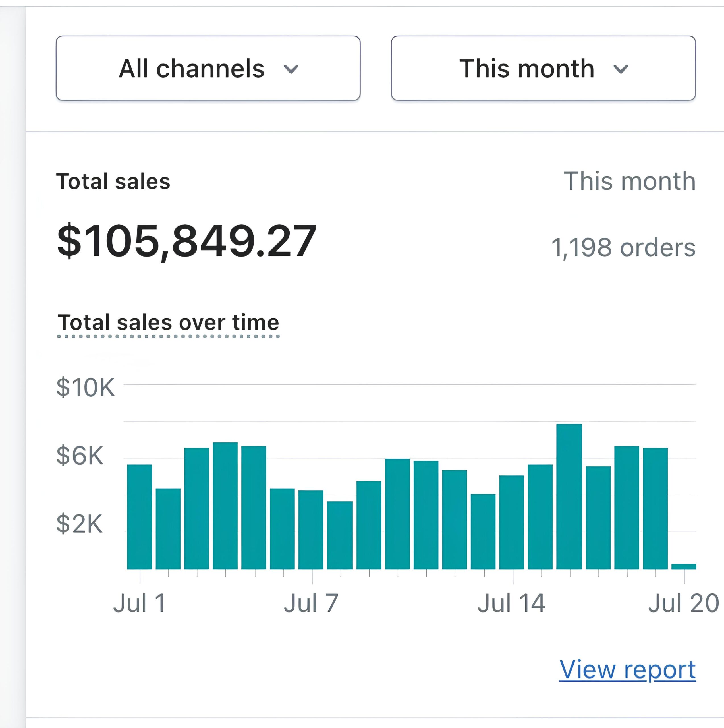Click the Total sales over time heading
Screen dimensions: 724x728
coord(168,322)
